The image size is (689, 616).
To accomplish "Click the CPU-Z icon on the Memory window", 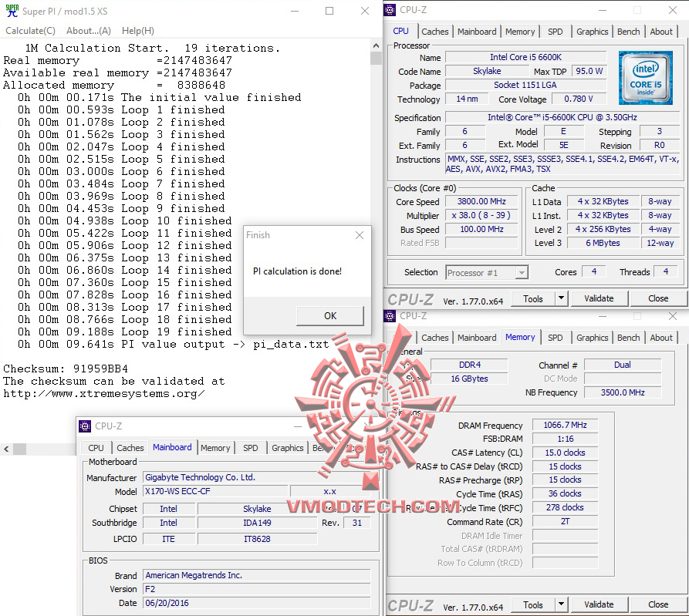I will point(389,316).
